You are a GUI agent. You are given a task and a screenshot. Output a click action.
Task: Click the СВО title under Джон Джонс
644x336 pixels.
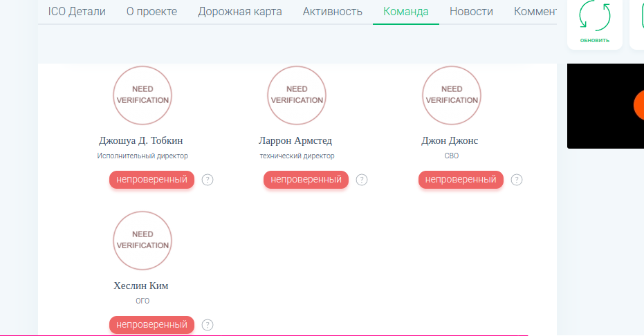tap(452, 156)
